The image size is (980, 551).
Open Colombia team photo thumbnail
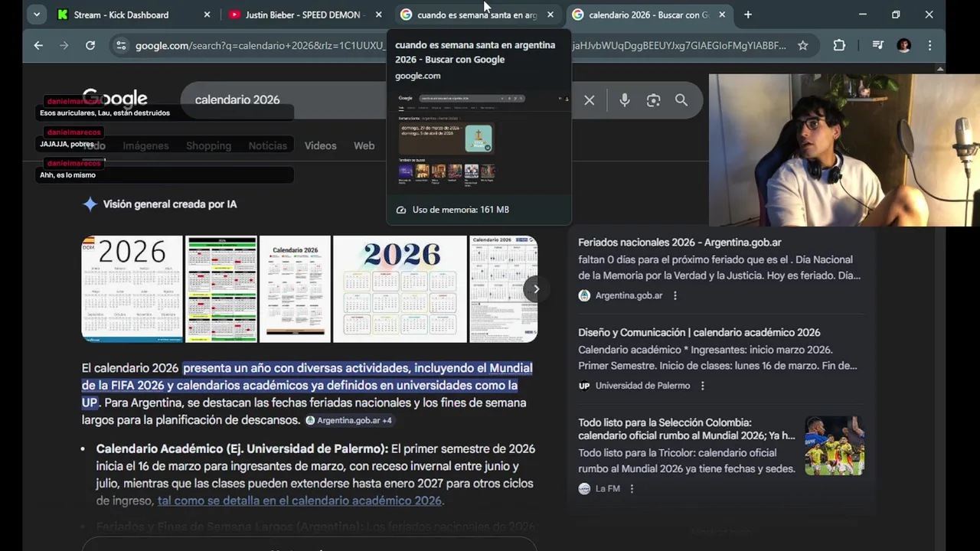[x=834, y=445]
